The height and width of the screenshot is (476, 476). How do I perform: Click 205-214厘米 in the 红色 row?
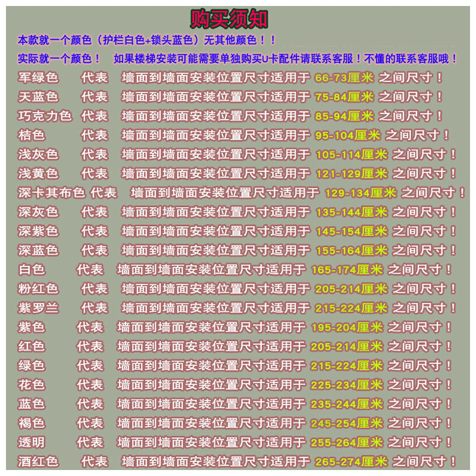point(347,346)
